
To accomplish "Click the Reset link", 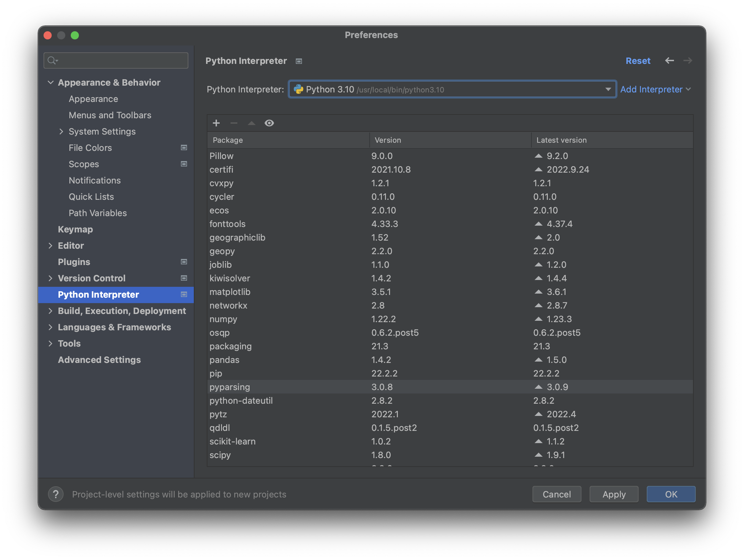I will coord(638,61).
